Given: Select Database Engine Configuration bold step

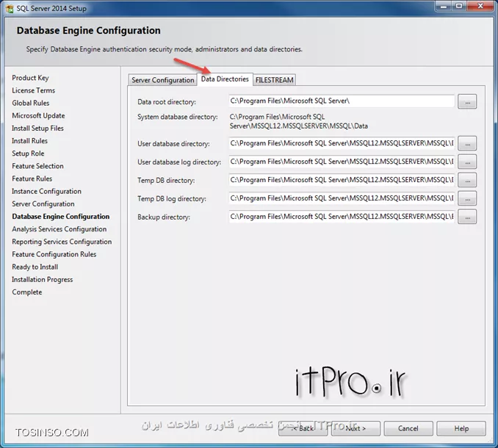Looking at the screenshot, I should [x=61, y=217].
